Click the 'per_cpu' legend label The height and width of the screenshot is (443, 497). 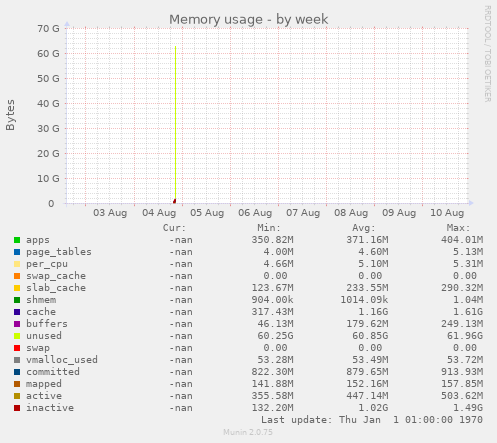[x=47, y=264]
